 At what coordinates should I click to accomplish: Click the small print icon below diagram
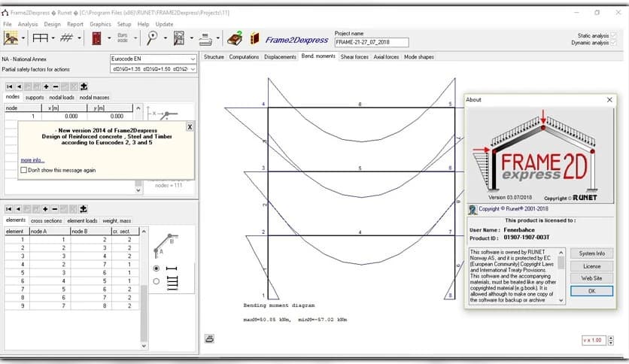209,338
